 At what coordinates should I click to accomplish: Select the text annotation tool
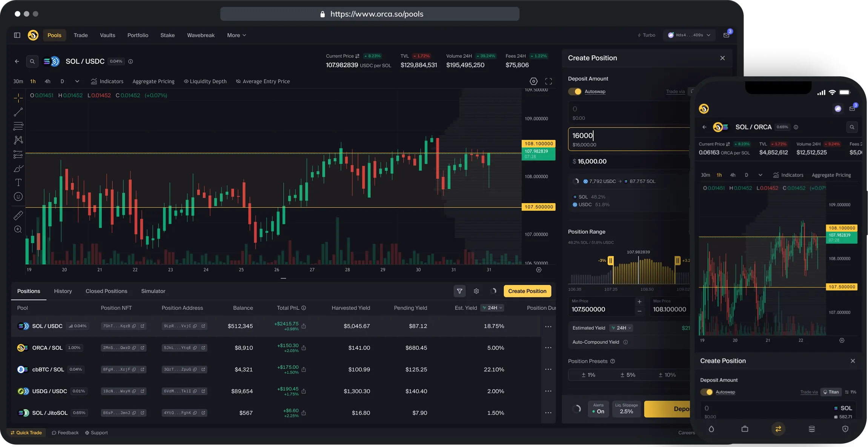click(x=18, y=182)
